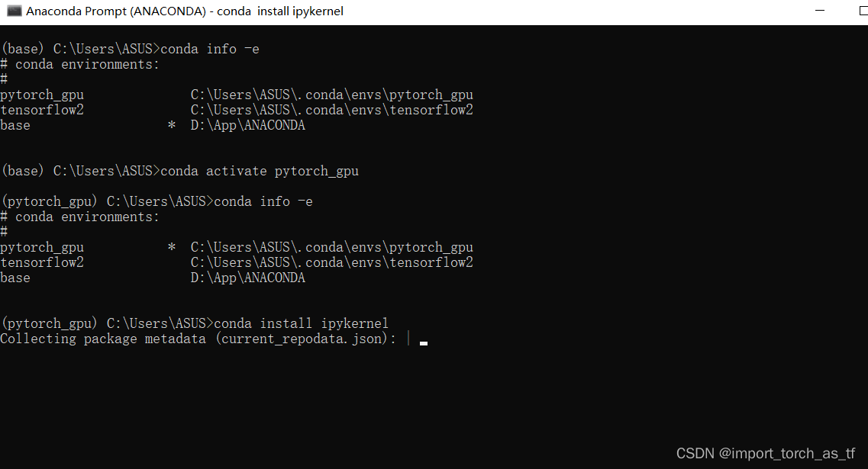
Task: Minimize the Anaconda Prompt window
Action: pos(821,10)
